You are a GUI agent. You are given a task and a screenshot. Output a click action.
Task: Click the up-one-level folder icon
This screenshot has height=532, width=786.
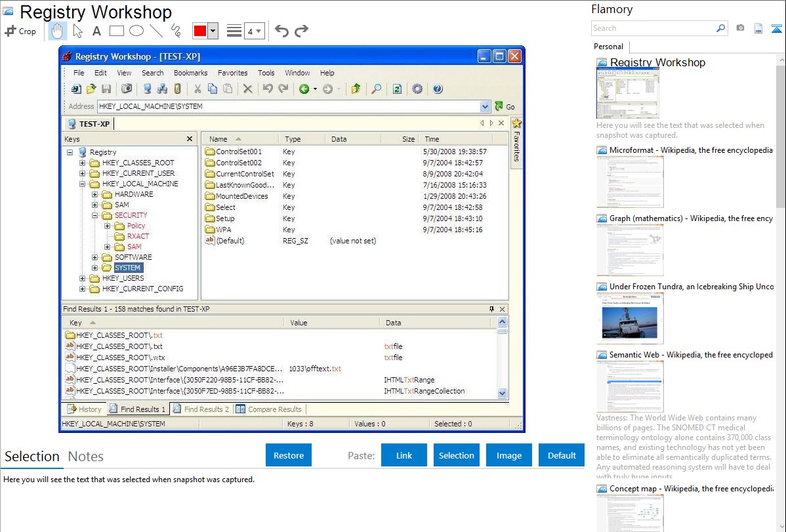(356, 89)
